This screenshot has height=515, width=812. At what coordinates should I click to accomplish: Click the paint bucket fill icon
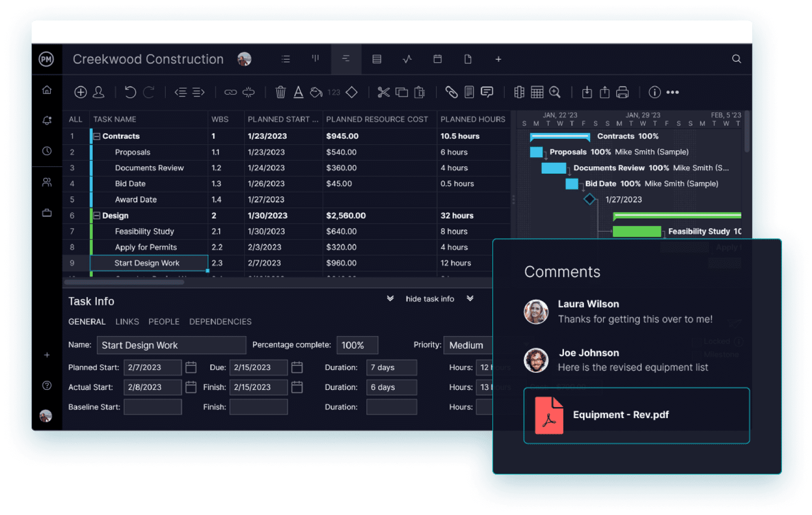pyautogui.click(x=316, y=92)
